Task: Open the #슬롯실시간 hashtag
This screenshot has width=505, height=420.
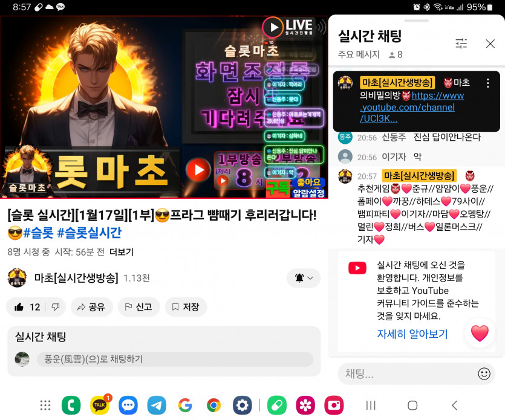Action: click(90, 233)
